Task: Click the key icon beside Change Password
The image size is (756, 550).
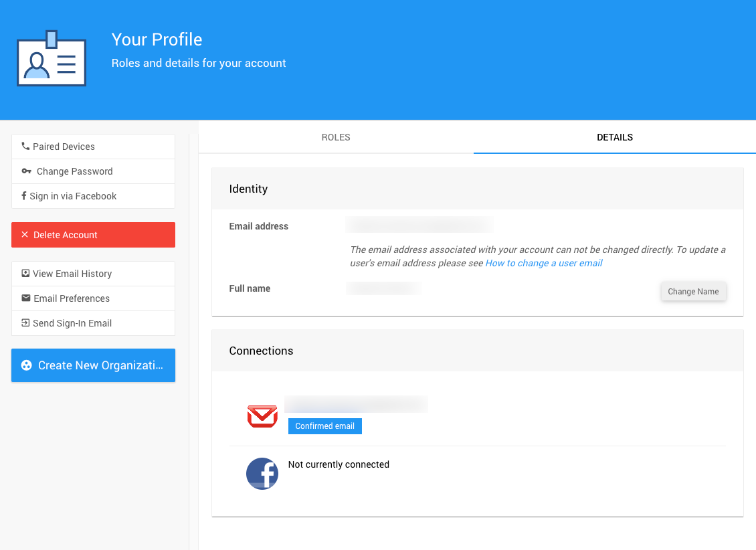Action: coord(26,171)
